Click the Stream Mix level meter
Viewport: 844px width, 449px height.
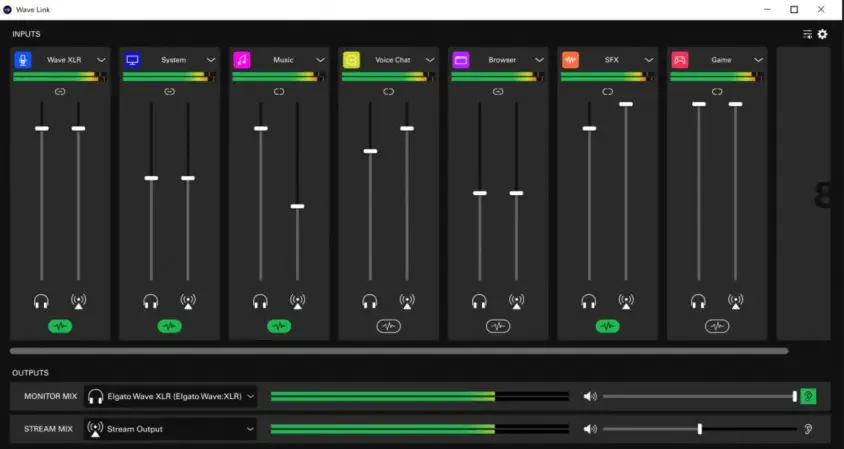point(420,429)
